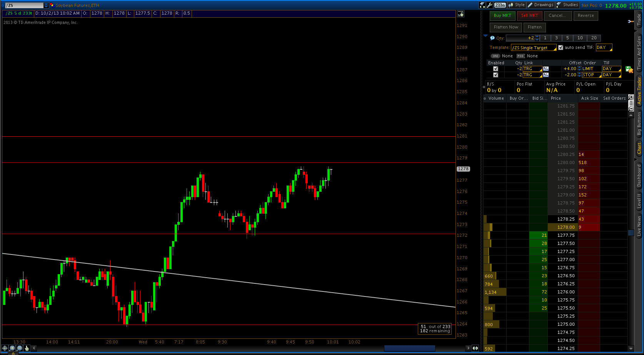Set quantity with the 1 preset button
The width and height of the screenshot is (644, 355).
(x=545, y=38)
